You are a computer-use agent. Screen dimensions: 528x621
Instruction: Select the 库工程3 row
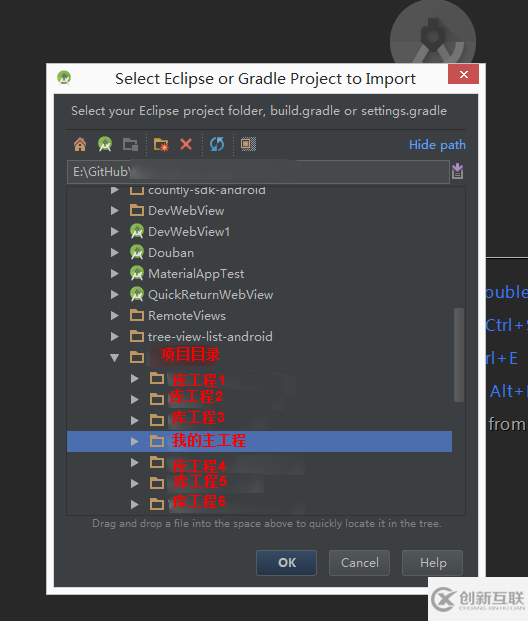(x=259, y=420)
